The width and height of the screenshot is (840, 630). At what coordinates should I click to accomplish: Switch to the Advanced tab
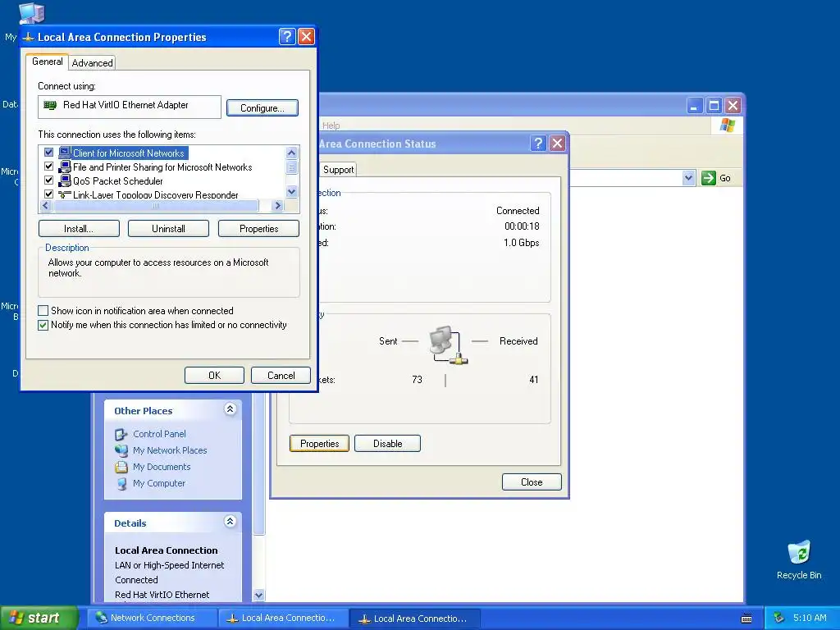[x=92, y=63]
